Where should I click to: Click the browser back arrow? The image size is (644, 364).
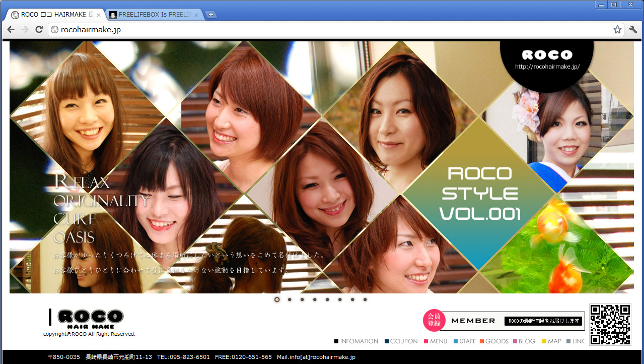click(11, 30)
